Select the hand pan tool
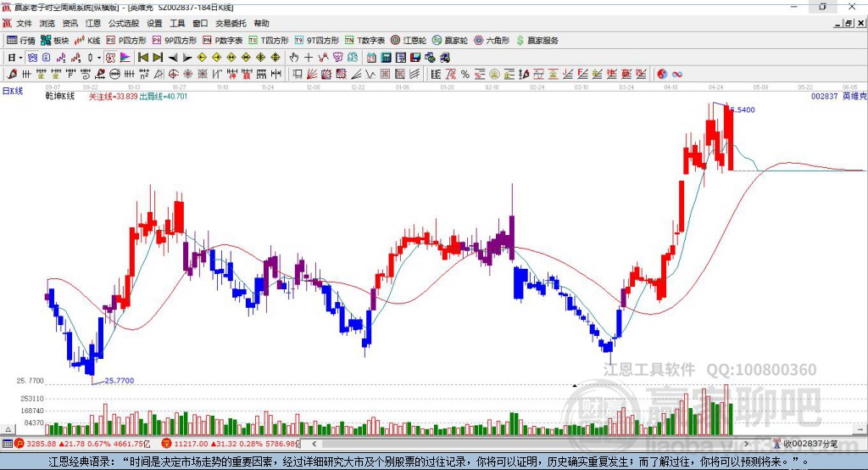868x470 pixels. (294, 58)
